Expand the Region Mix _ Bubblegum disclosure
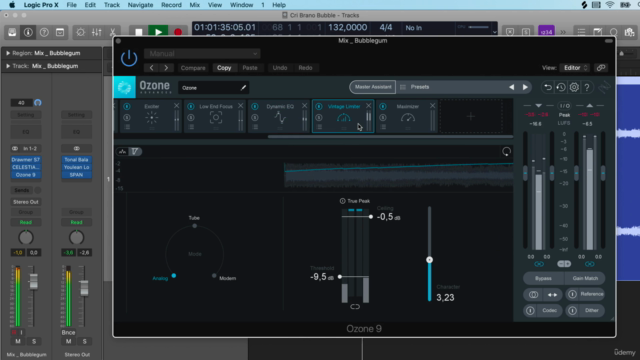640x360 pixels. (x=8, y=53)
